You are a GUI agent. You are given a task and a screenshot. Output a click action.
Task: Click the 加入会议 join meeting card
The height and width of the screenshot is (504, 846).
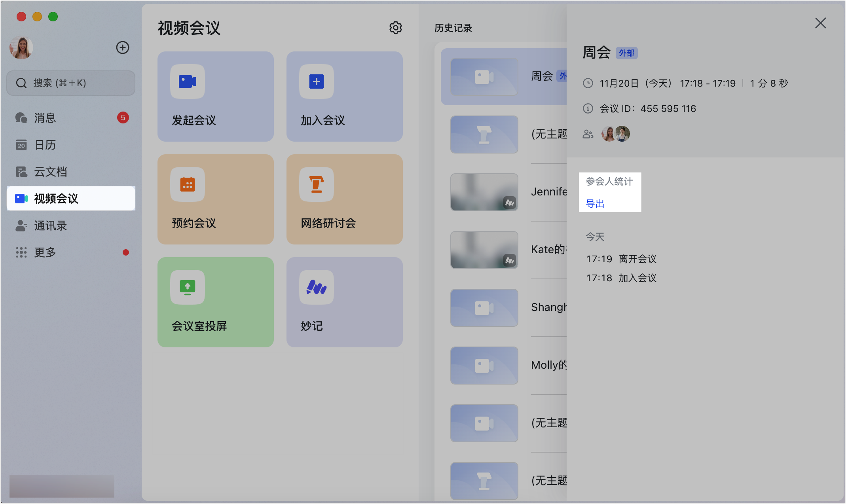[x=345, y=97]
